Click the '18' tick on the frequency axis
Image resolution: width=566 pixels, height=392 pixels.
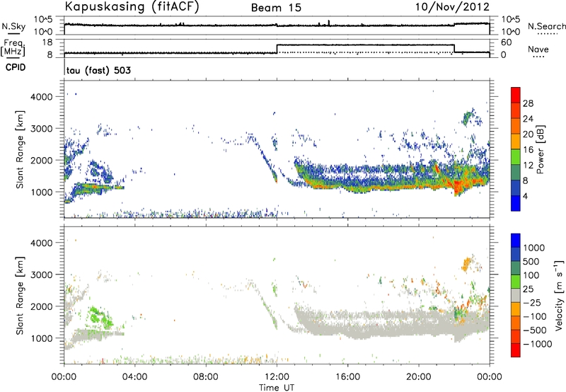(x=47, y=42)
